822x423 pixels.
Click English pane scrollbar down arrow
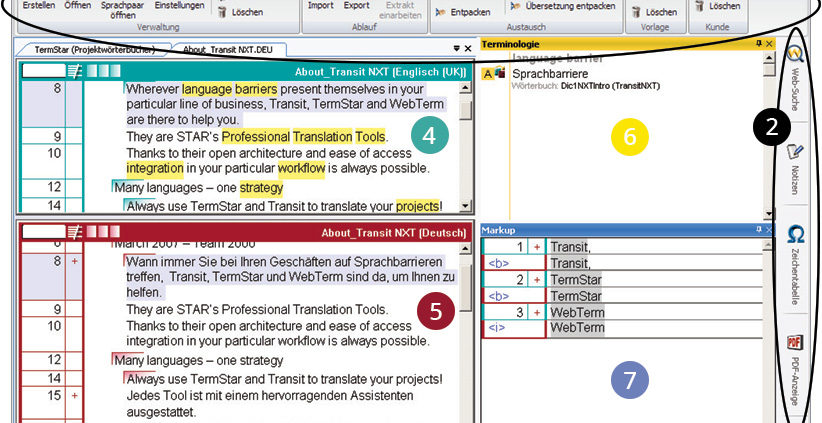coord(465,206)
